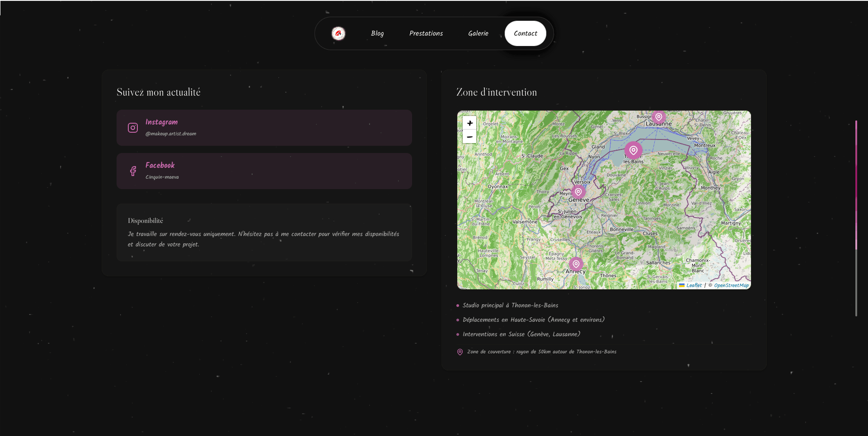Click the Instagram icon
This screenshot has height=436, width=868.
133,128
